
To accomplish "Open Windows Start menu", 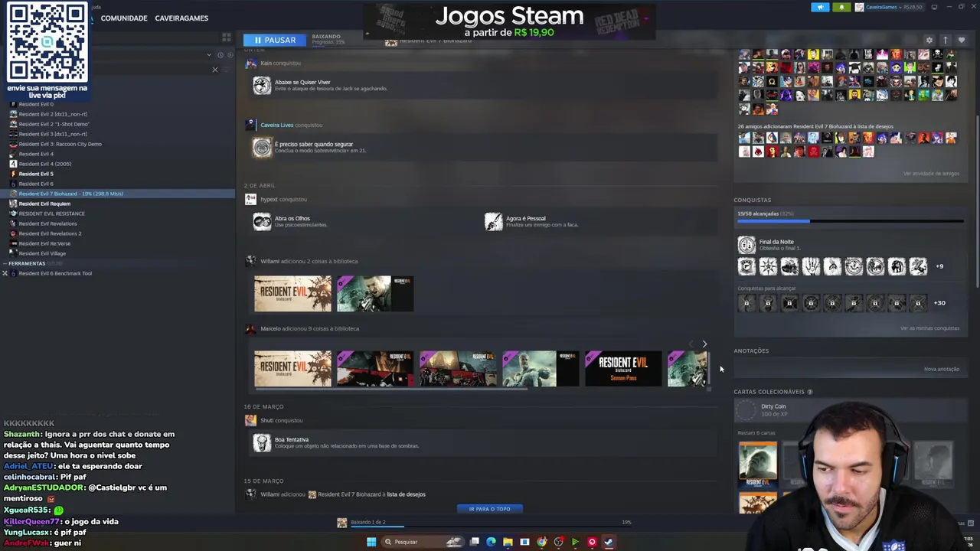I will pos(371,542).
